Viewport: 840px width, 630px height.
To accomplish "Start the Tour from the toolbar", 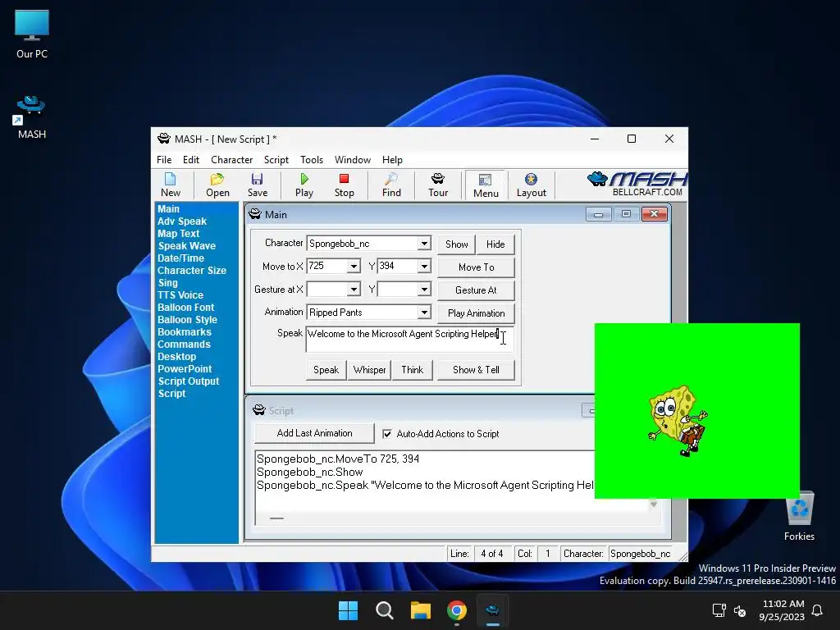I will pyautogui.click(x=438, y=185).
